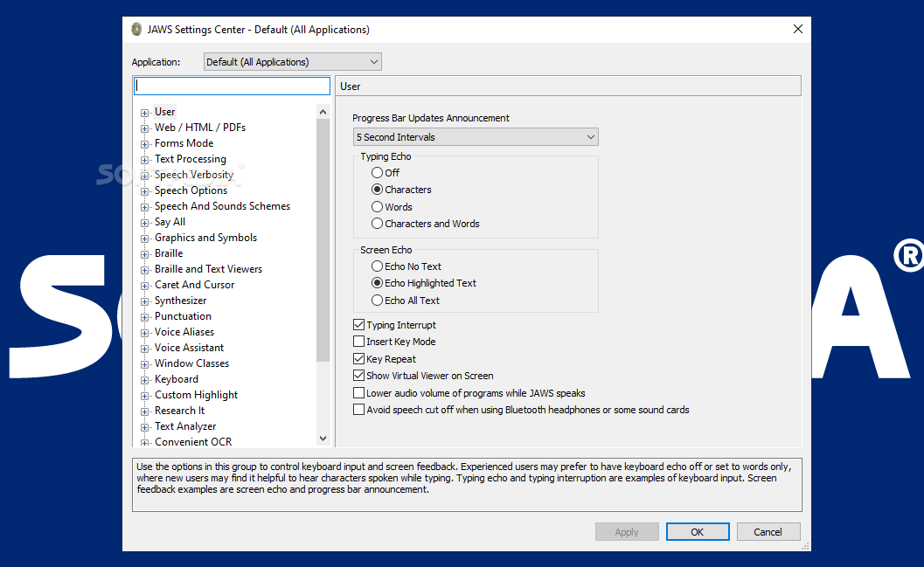This screenshot has height=567, width=924.
Task: Expand the Custom Highlight node
Action: coord(144,396)
